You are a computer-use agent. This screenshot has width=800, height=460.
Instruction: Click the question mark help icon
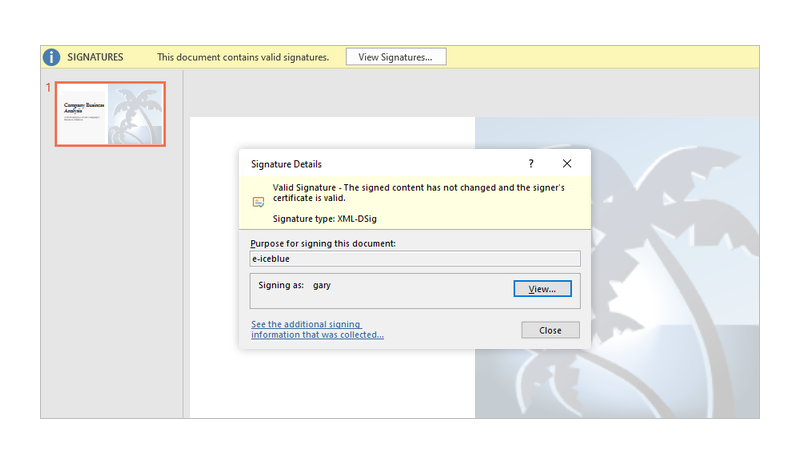pyautogui.click(x=530, y=163)
